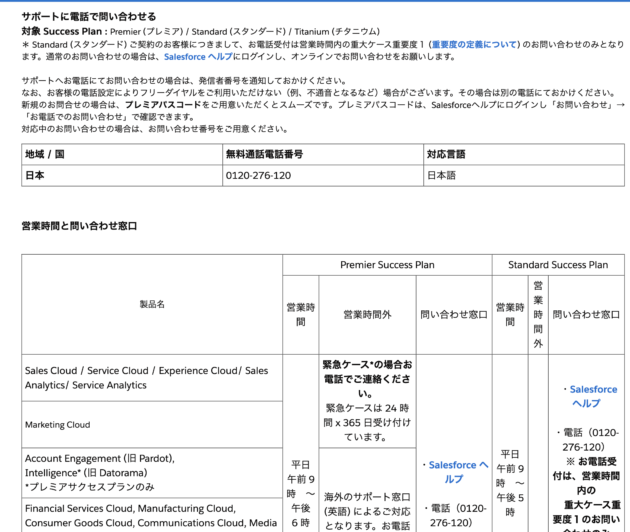Click the 日本 region cell

click(x=122, y=176)
